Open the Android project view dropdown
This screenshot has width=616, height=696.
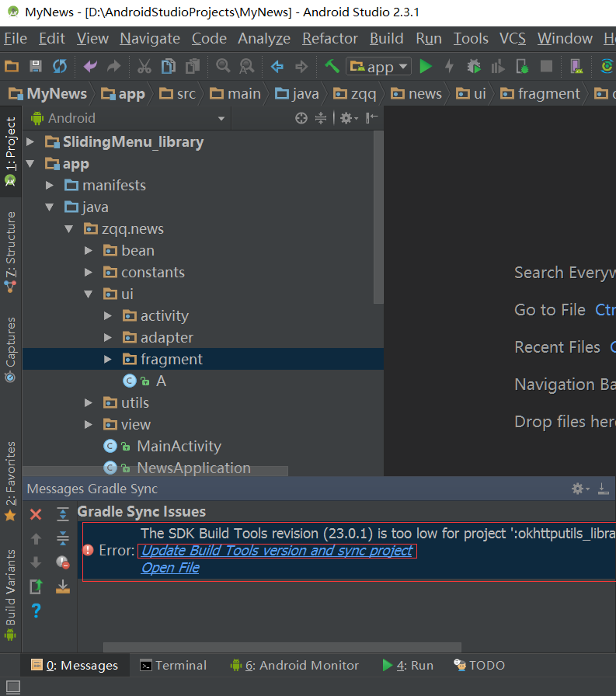click(x=127, y=118)
